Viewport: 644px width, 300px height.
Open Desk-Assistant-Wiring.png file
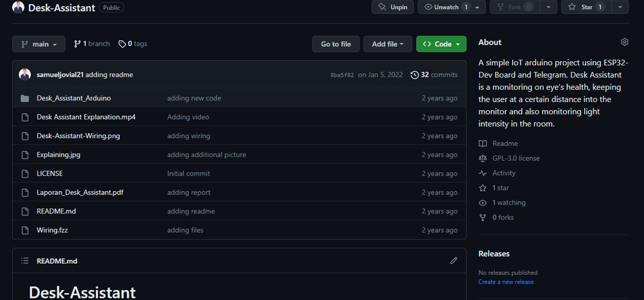[78, 135]
